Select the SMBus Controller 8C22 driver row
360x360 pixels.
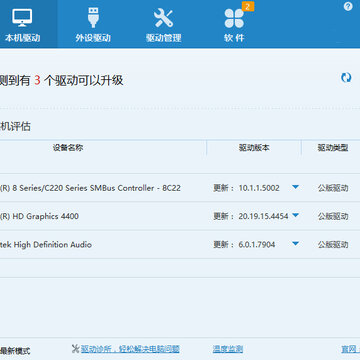point(180,188)
